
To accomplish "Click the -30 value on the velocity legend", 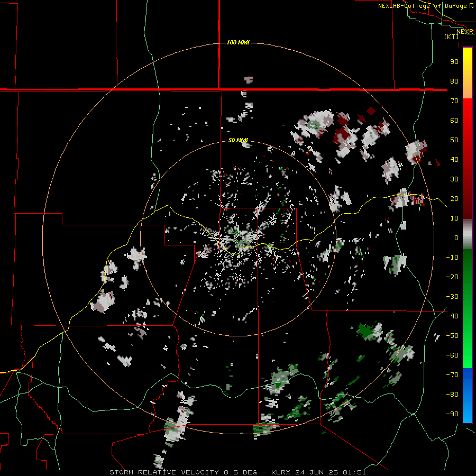I will coord(452,297).
